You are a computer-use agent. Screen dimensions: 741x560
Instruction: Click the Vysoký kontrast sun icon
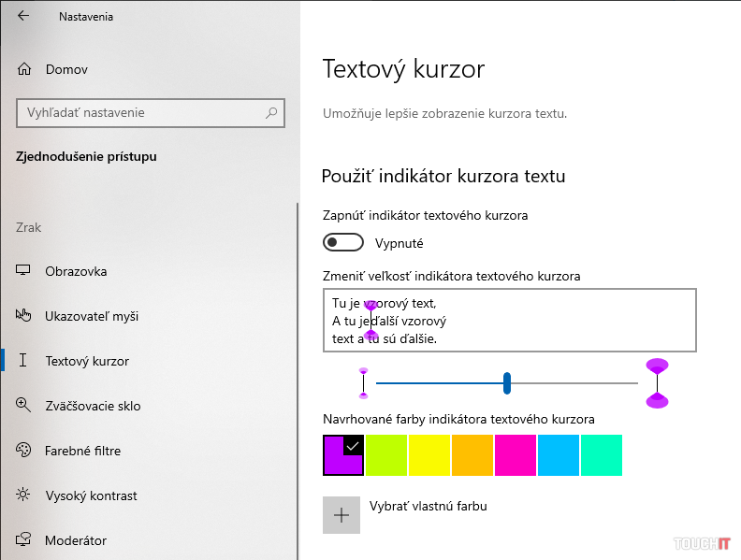24,495
